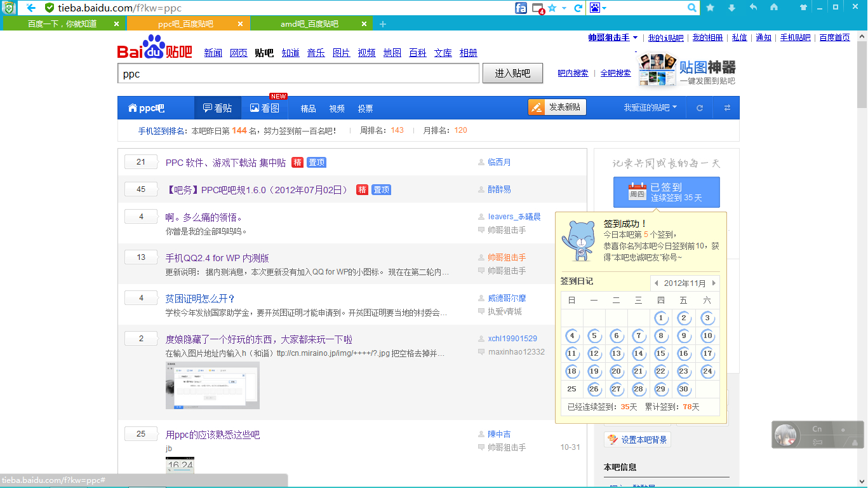Viewport: 868px width, 488px height.
Task: Open a new browser tab with the plus icon
Action: 382,24
